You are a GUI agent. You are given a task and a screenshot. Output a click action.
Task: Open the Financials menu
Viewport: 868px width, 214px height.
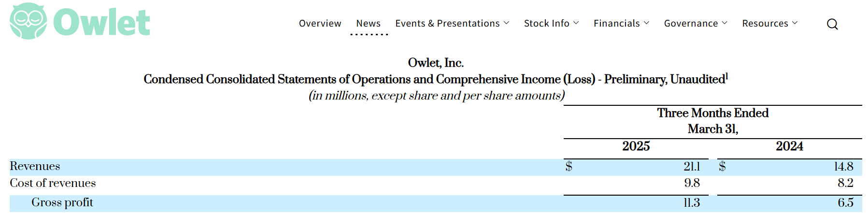click(x=616, y=24)
